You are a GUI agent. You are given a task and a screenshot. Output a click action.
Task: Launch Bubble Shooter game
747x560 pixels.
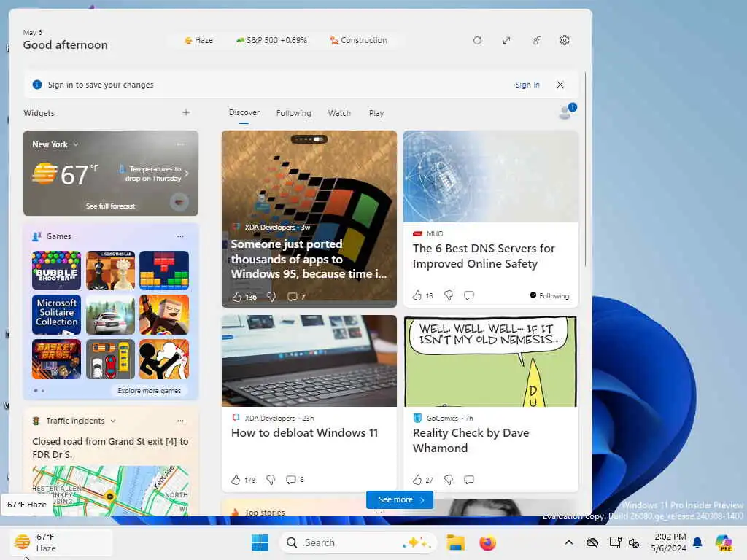pos(56,271)
